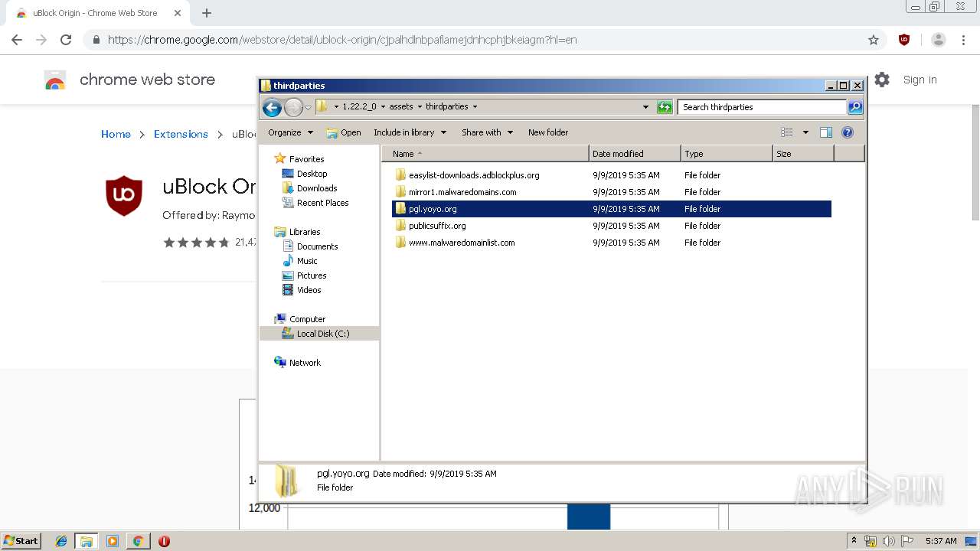Image resolution: width=980 pixels, height=551 pixels.
Task: Click the refresh button beside address bar
Action: coord(665,107)
